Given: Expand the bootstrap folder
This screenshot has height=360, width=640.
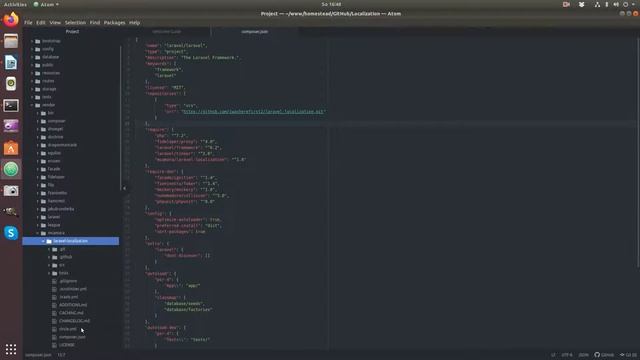Looking at the screenshot, I should tap(32, 41).
